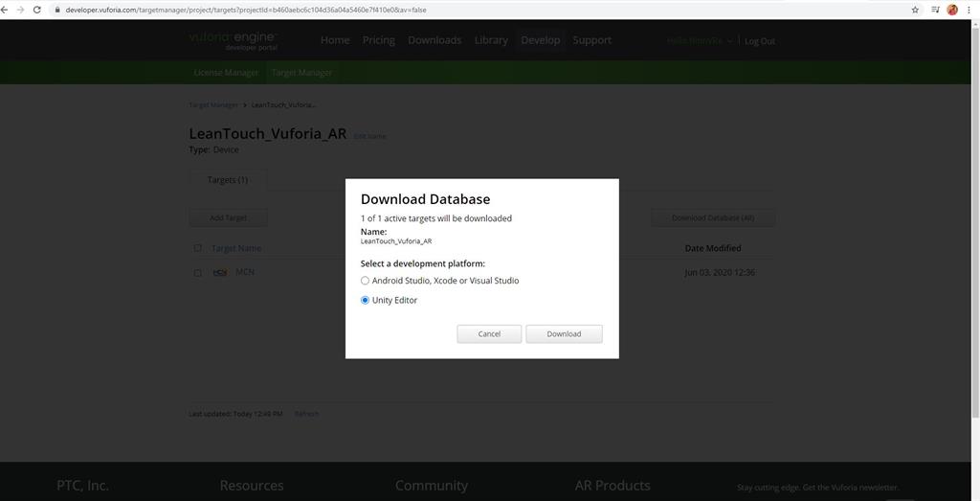Bookmark page with star icon
980x501 pixels.
[x=915, y=10]
